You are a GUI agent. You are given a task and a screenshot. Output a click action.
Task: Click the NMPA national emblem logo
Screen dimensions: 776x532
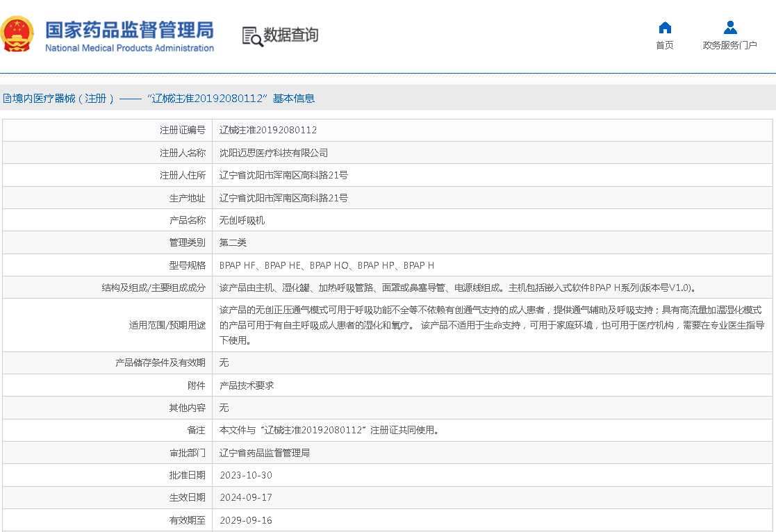(x=17, y=35)
